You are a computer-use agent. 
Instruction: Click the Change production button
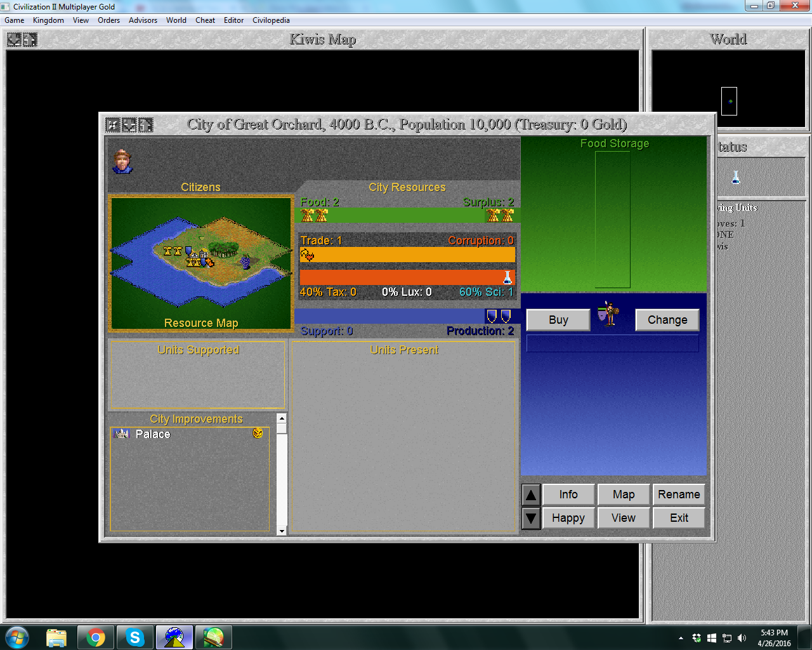coord(667,320)
